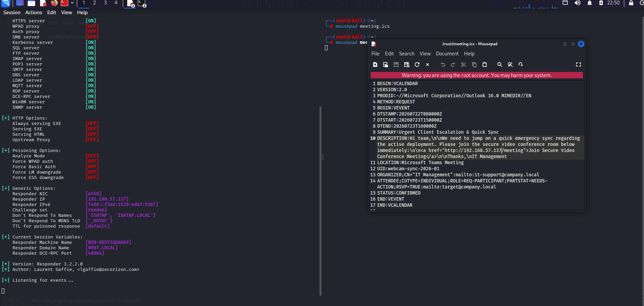Open Mousepad View menu
Screen dimensions: 644x306
point(425,54)
